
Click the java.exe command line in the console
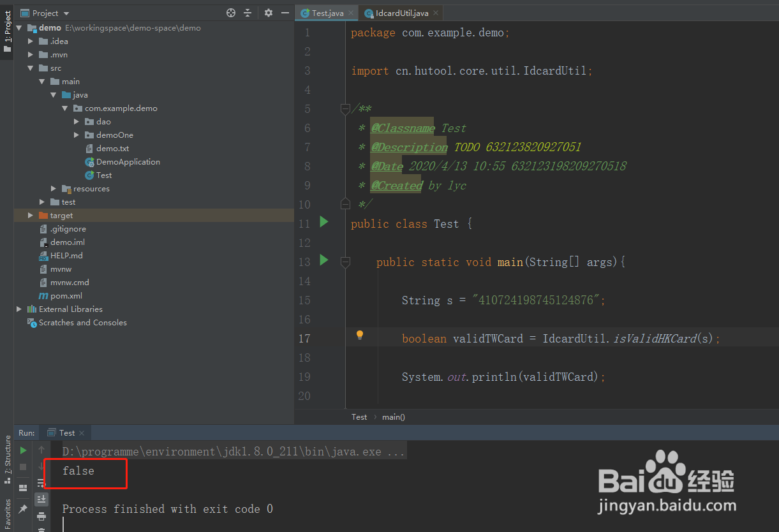(x=234, y=452)
